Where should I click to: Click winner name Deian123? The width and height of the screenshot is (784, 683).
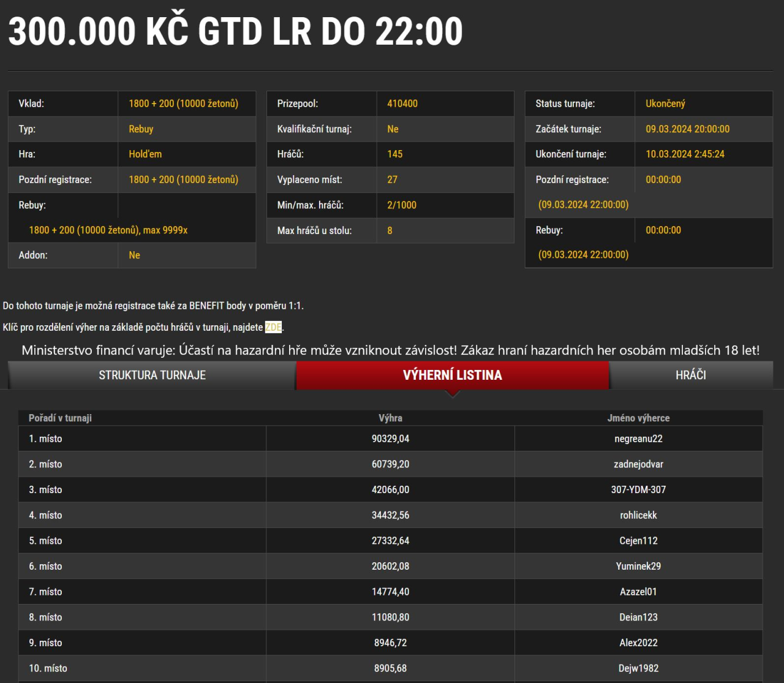pos(638,617)
